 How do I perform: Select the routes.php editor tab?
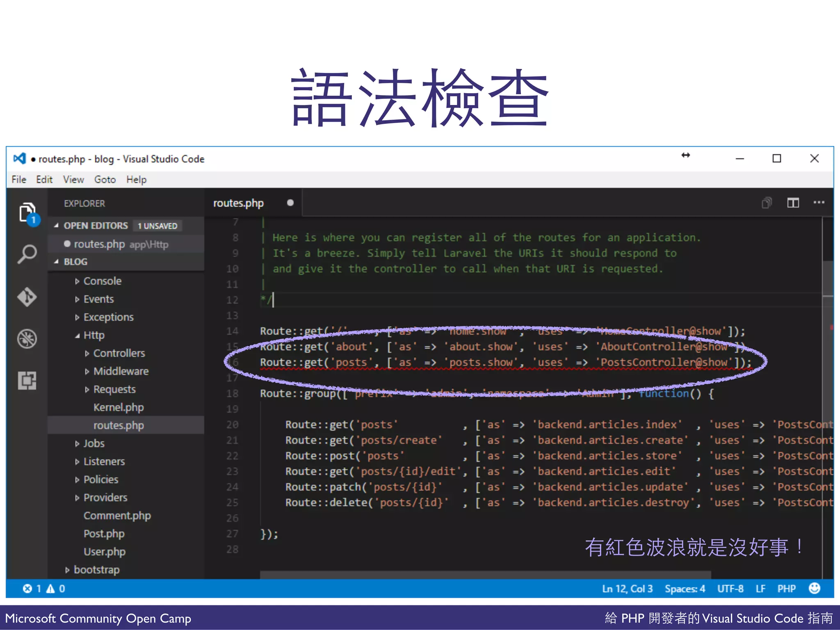(x=253, y=203)
